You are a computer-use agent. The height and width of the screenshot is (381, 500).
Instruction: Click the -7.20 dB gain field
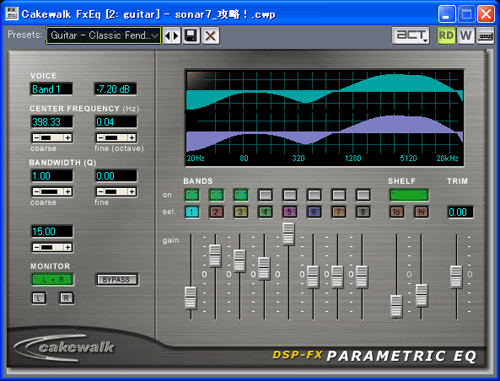click(x=115, y=89)
